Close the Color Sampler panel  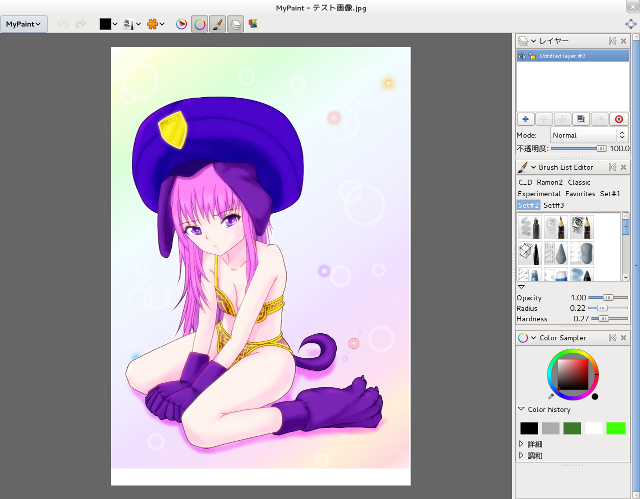[x=623, y=338]
